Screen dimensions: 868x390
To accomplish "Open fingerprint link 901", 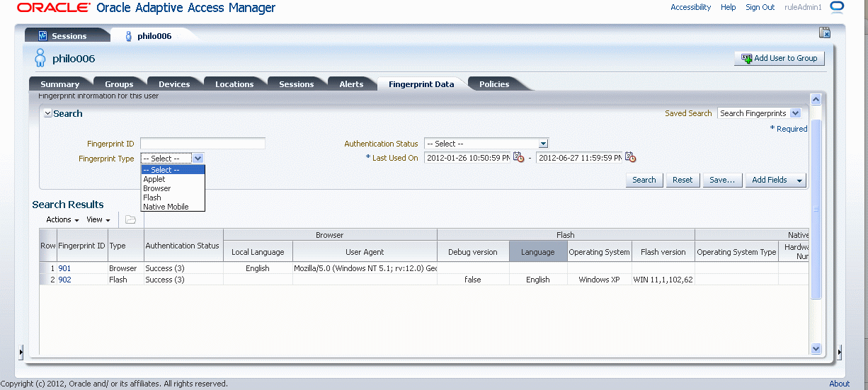I will [64, 269].
